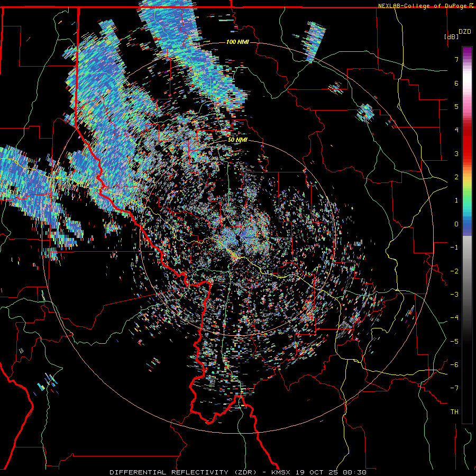Click the 5 value on color scale
This screenshot has width=476, height=476.
point(456,106)
